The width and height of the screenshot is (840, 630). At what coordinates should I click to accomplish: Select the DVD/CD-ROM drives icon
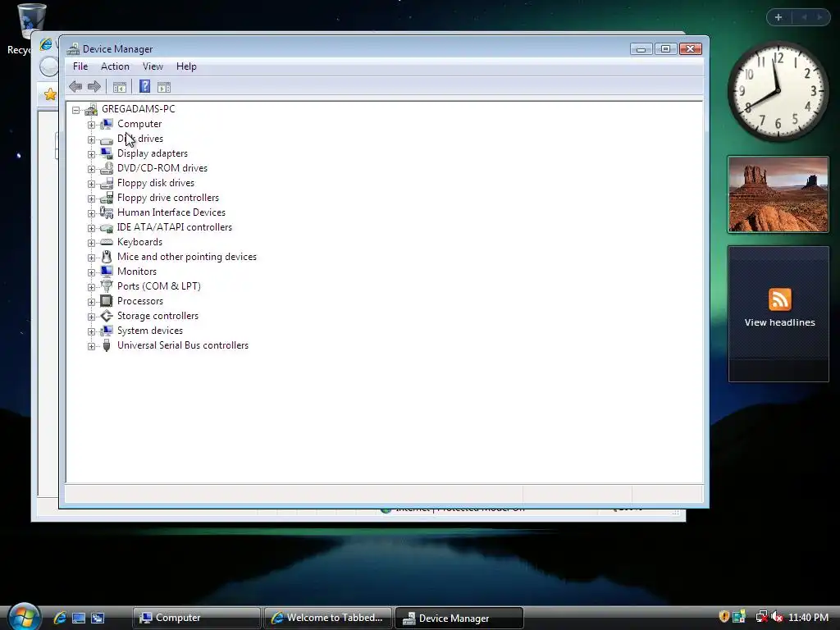tap(107, 168)
